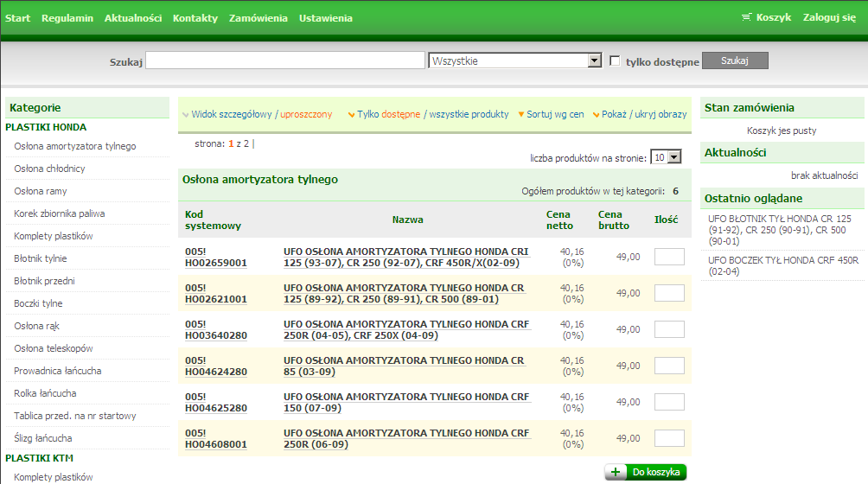Image resolution: width=868 pixels, height=484 pixels.
Task: Open category Osłona chłodnicy
Action: coord(49,169)
